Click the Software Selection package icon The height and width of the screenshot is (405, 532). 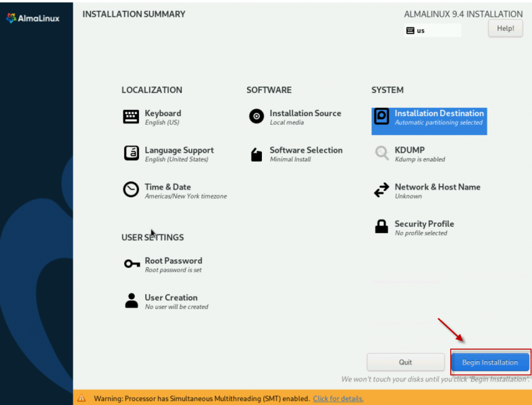257,155
